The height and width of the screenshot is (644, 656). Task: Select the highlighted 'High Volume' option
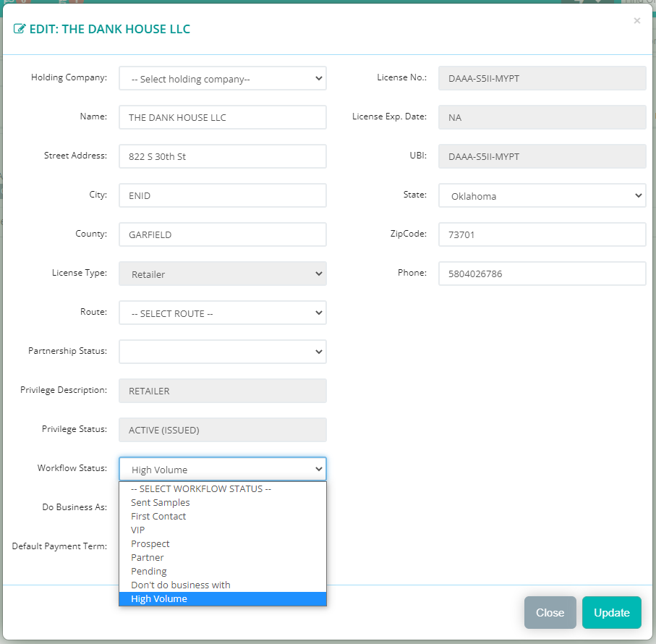pyautogui.click(x=159, y=598)
